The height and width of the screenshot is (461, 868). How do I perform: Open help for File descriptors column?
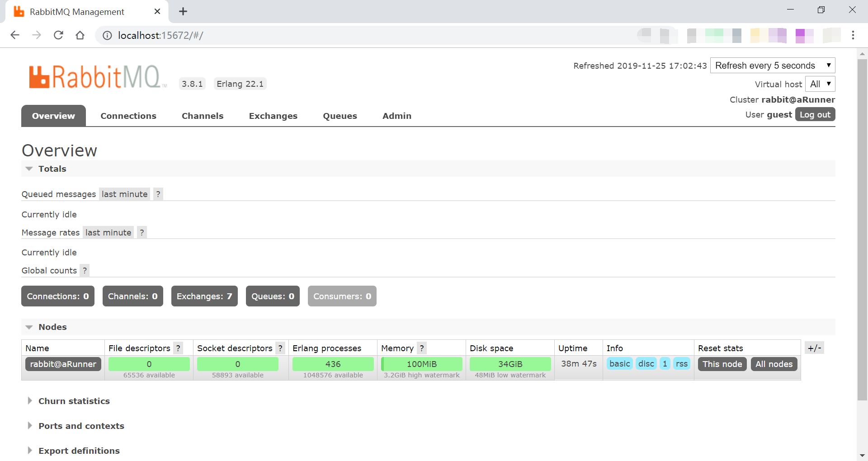pyautogui.click(x=178, y=348)
